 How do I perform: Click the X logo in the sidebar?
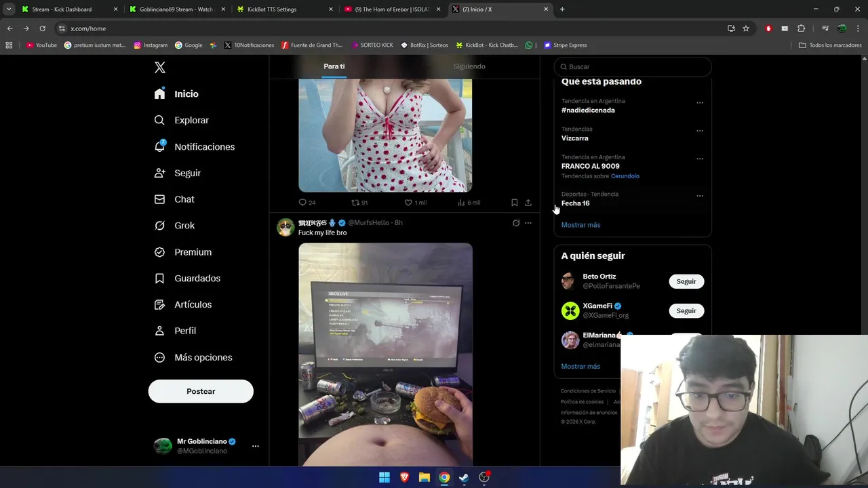coord(160,67)
